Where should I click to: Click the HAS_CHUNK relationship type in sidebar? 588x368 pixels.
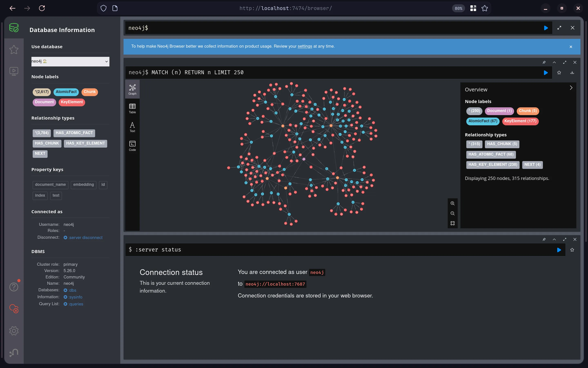(x=47, y=143)
